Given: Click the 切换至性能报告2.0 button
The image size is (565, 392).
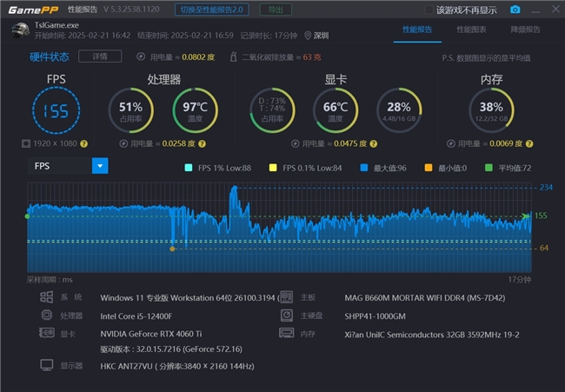Looking at the screenshot, I should click(212, 10).
